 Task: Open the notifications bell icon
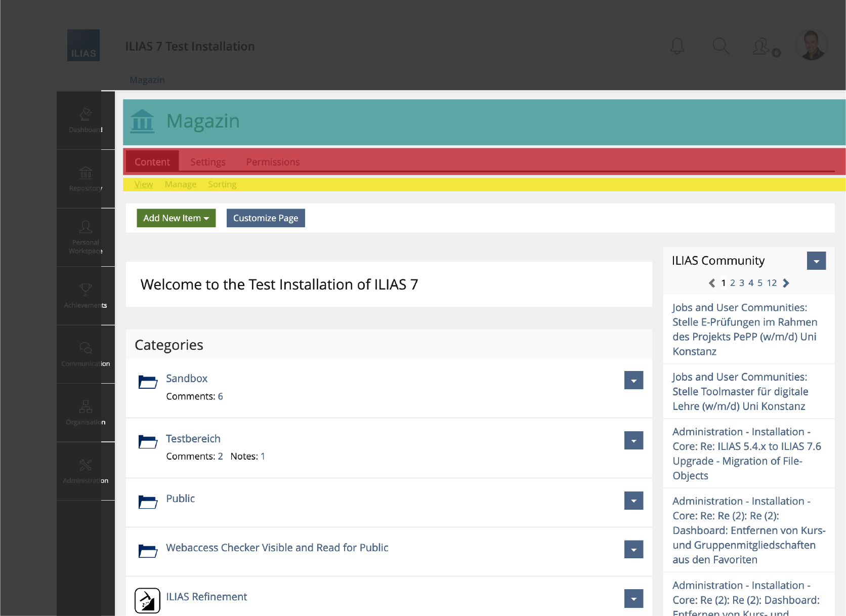[677, 46]
